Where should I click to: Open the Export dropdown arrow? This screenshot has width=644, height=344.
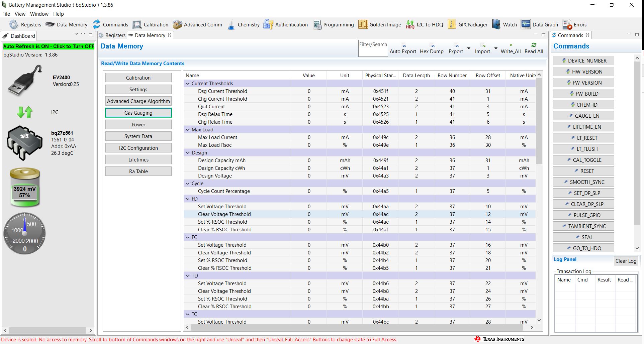[469, 48]
